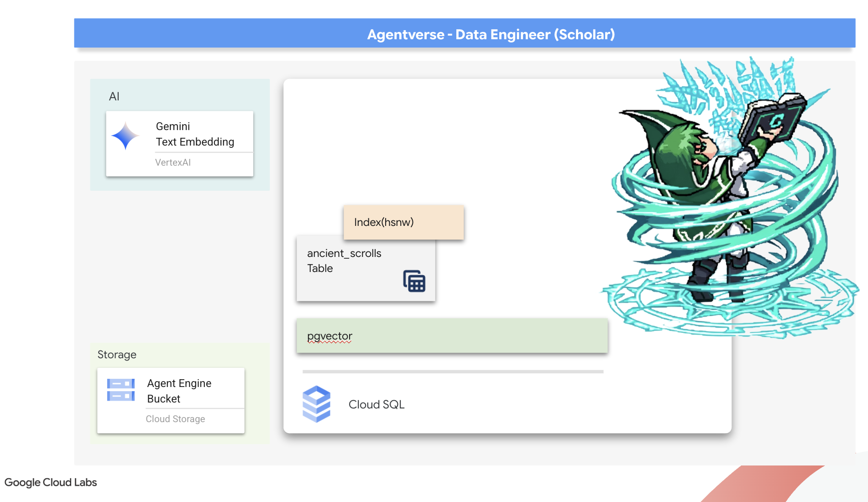
Task: Click the Cloud SQL stacked layers icon
Action: click(316, 404)
